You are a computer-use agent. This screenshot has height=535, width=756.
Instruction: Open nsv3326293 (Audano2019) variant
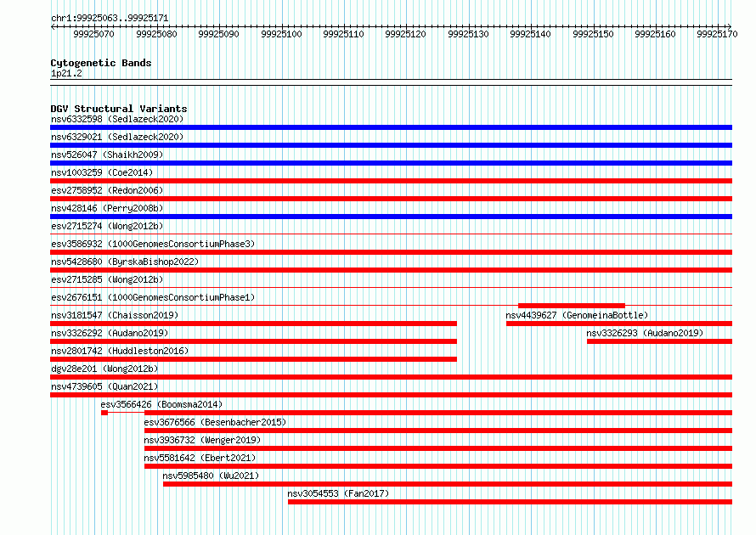tap(645, 333)
